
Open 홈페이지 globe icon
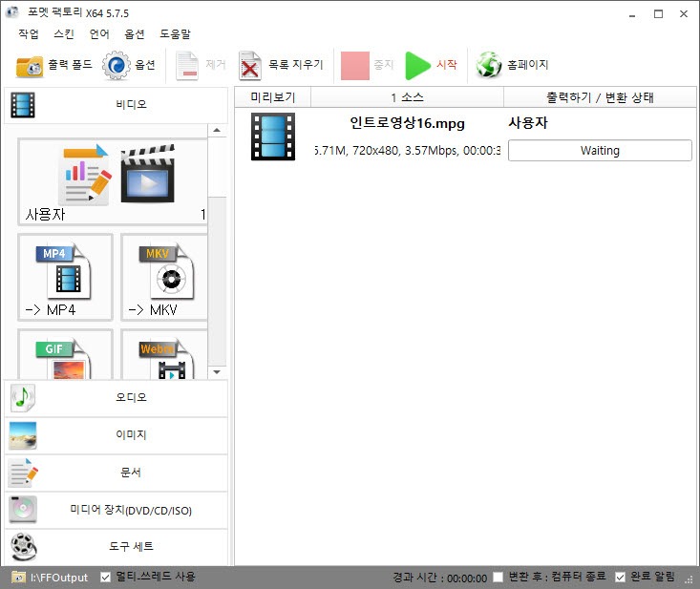(x=489, y=66)
